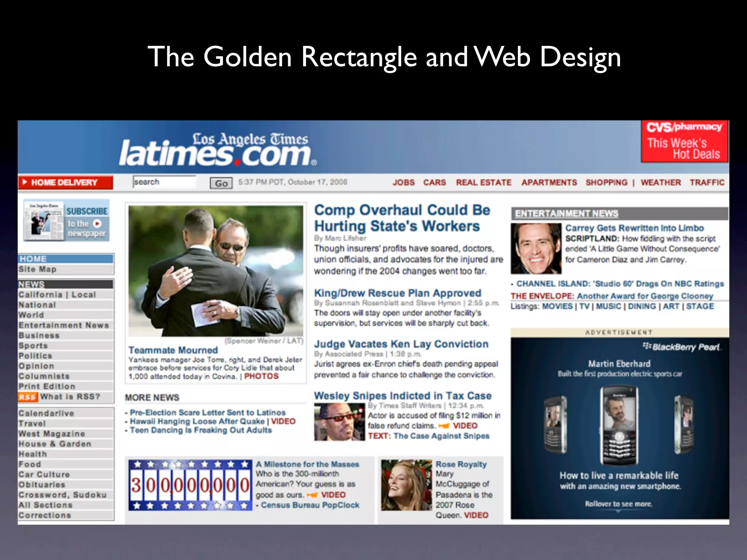Open Crossword, Sudoku page
This screenshot has width=747, height=560.
(x=63, y=495)
